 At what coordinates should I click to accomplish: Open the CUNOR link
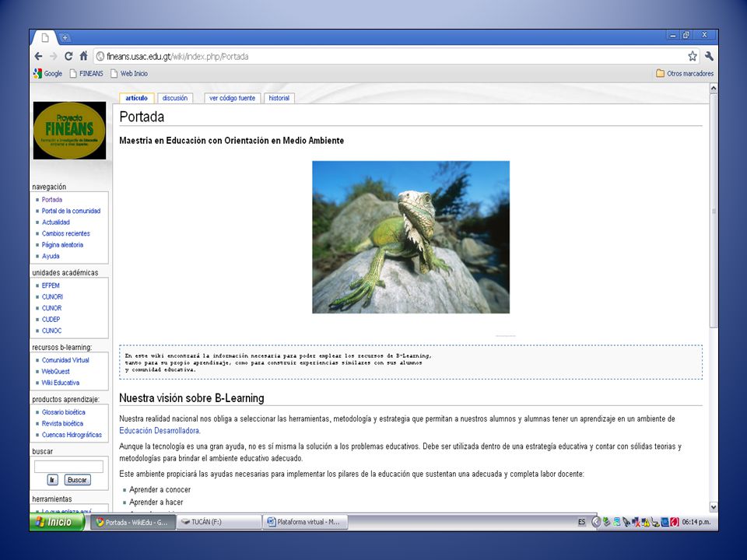(51, 308)
